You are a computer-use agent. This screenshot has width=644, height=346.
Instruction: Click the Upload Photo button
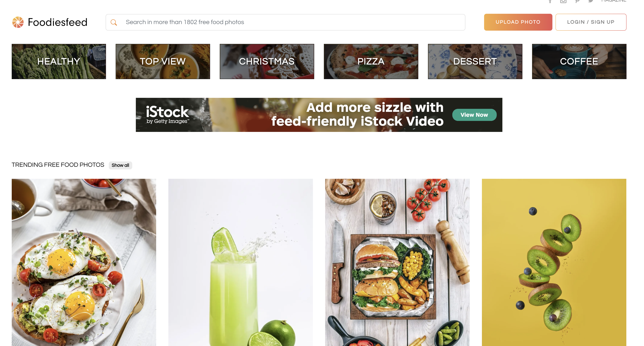518,22
